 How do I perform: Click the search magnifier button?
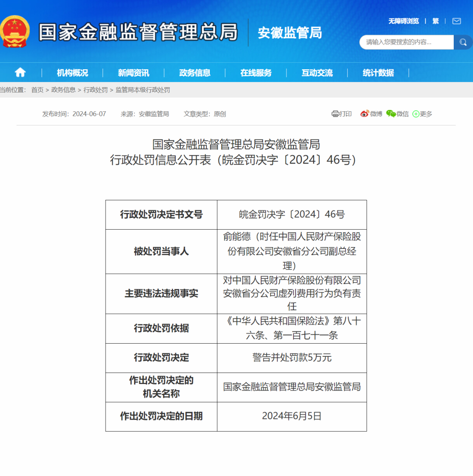click(x=462, y=42)
